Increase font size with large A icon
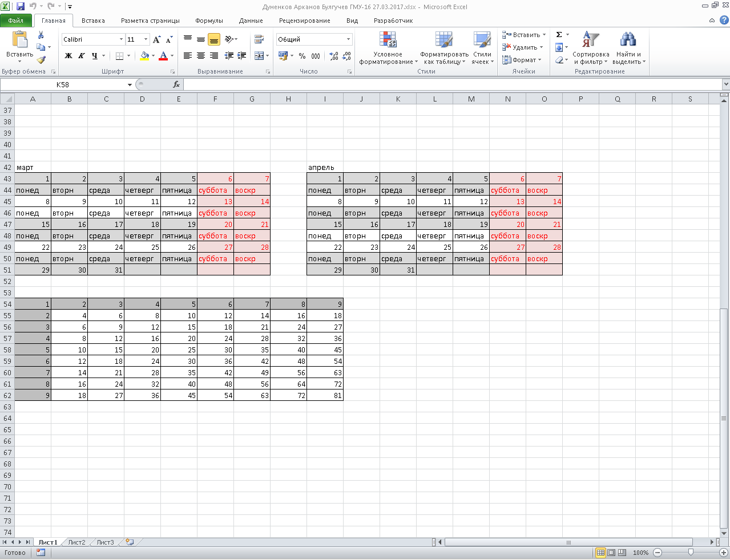 point(156,39)
